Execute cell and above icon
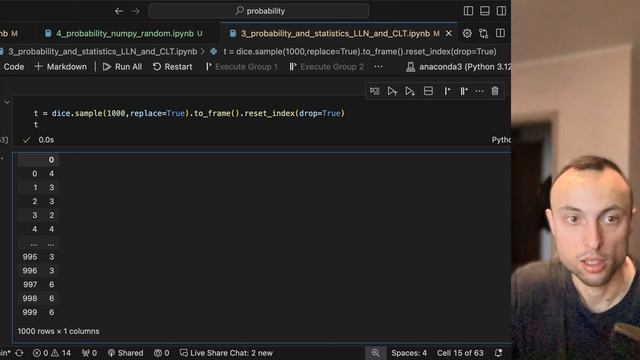 pyautogui.click(x=392, y=91)
